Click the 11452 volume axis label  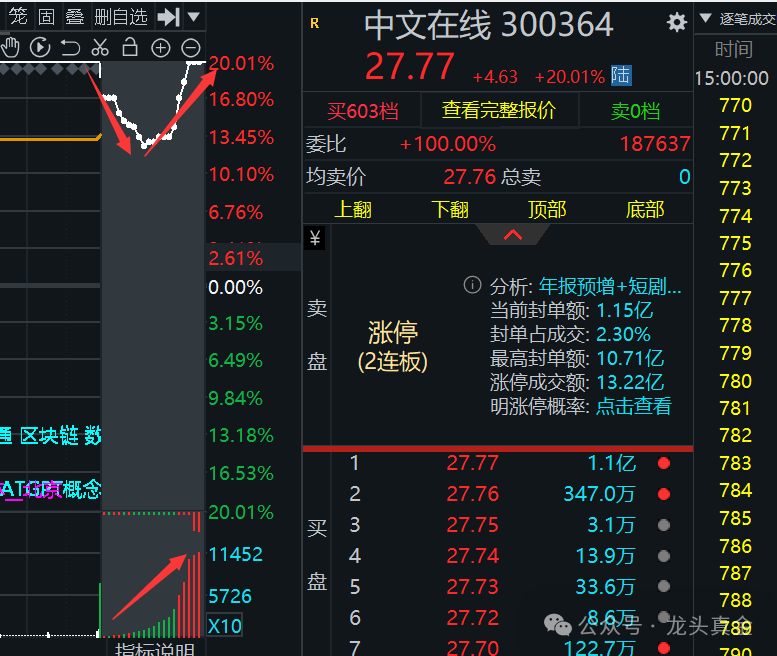tap(235, 554)
